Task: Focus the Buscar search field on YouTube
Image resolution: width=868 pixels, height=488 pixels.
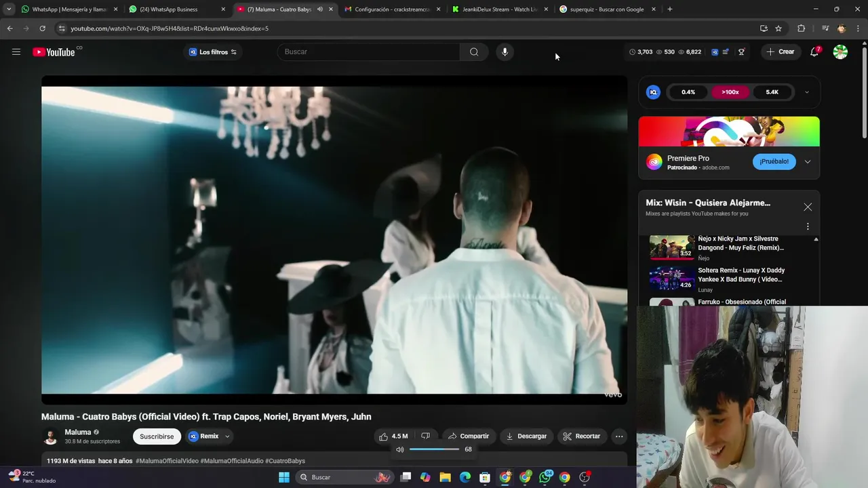Action: (368, 52)
